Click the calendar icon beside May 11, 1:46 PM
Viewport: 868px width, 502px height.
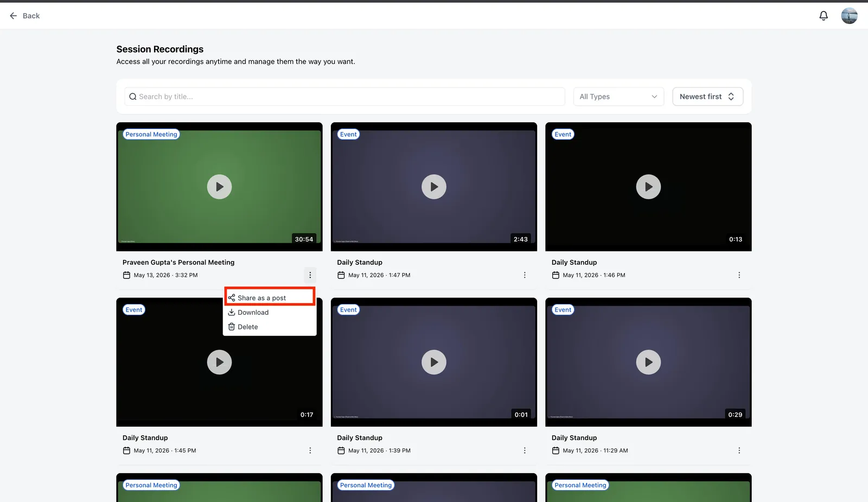pyautogui.click(x=556, y=275)
